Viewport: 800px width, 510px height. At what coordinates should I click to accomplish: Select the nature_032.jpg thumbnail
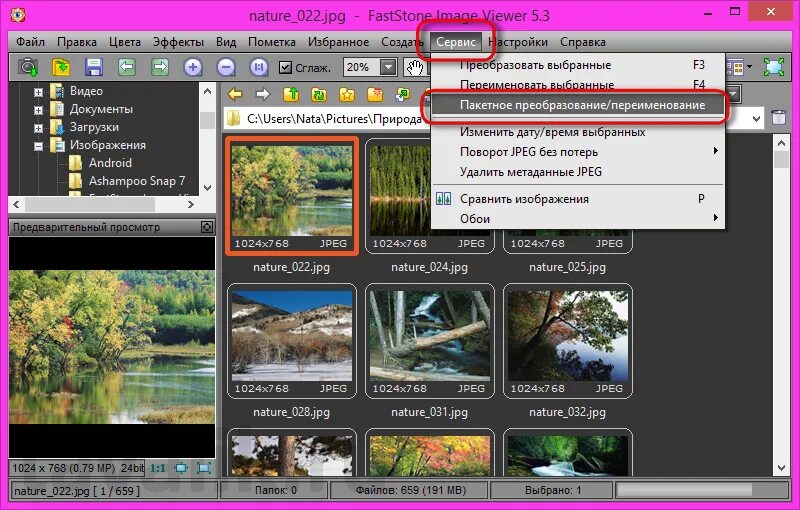pos(567,341)
